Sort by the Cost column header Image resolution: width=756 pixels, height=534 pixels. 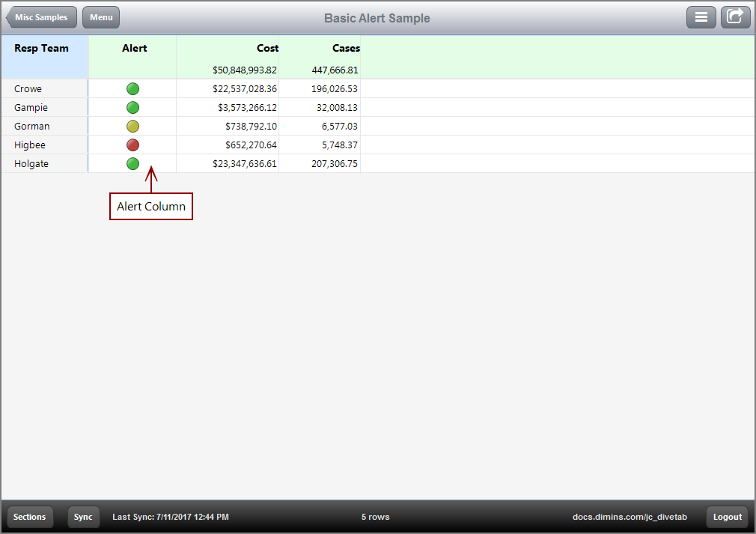tap(267, 48)
